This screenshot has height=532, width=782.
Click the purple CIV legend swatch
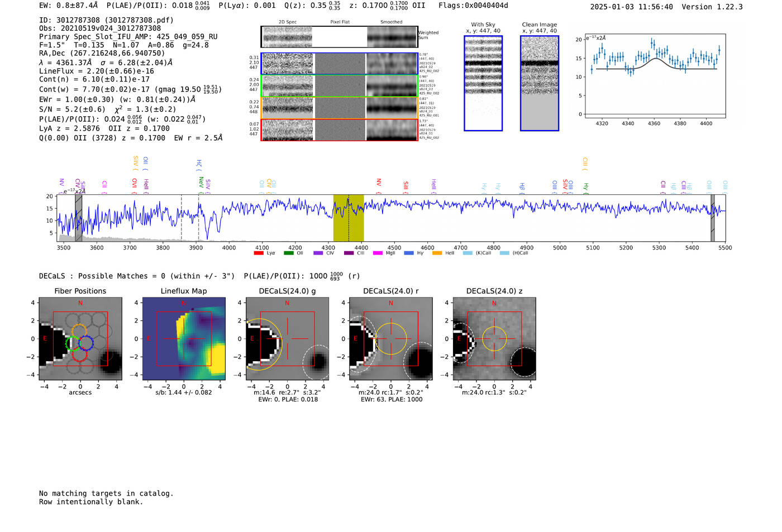pyautogui.click(x=318, y=253)
